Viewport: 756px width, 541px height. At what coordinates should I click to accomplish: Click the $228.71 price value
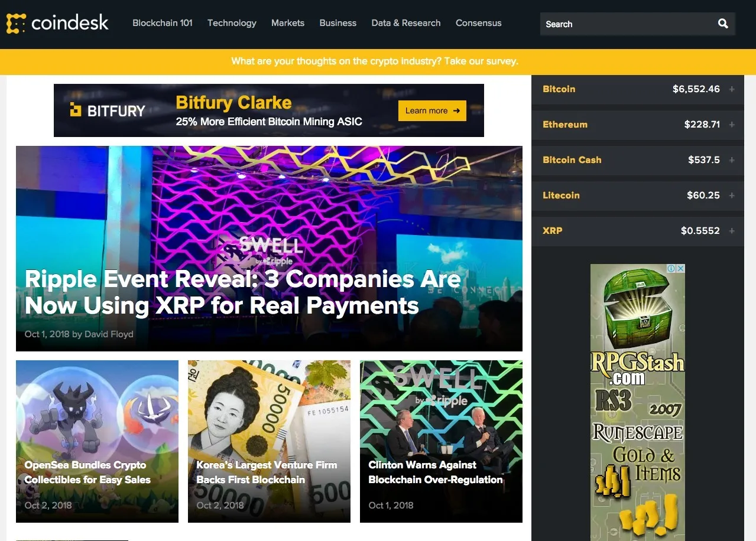(702, 125)
